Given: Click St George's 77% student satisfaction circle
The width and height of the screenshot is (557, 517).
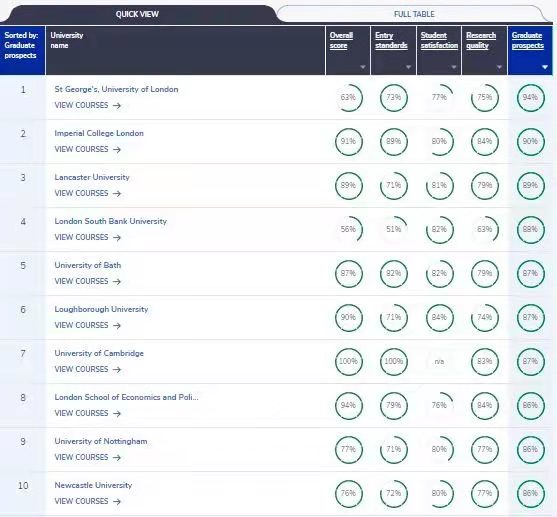Looking at the screenshot, I should 439,98.
